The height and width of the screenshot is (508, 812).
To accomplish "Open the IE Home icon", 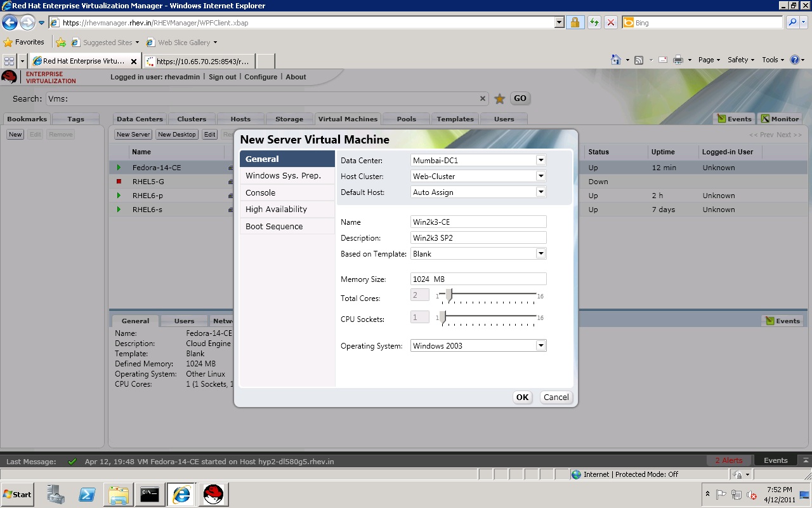I will point(615,60).
